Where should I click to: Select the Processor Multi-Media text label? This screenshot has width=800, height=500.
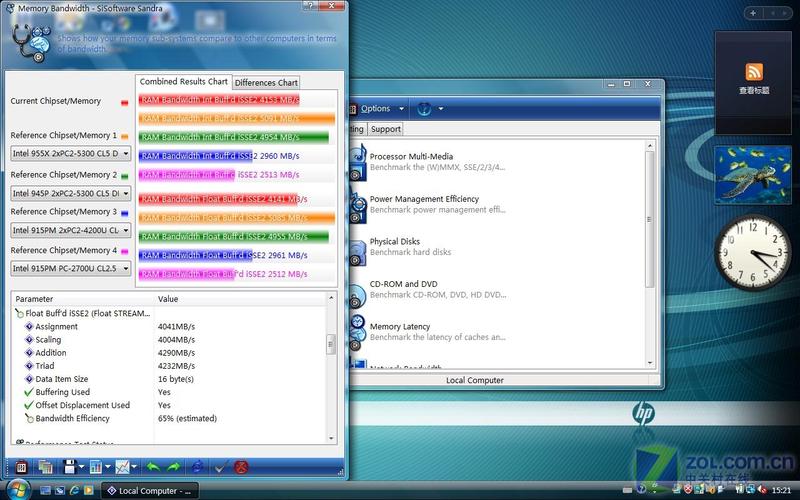(411, 157)
